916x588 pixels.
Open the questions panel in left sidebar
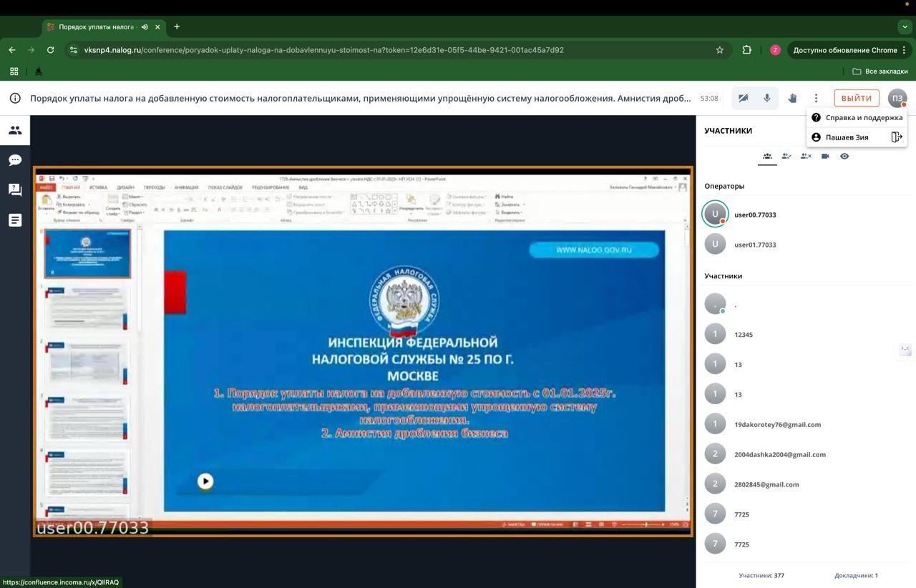tap(15, 190)
